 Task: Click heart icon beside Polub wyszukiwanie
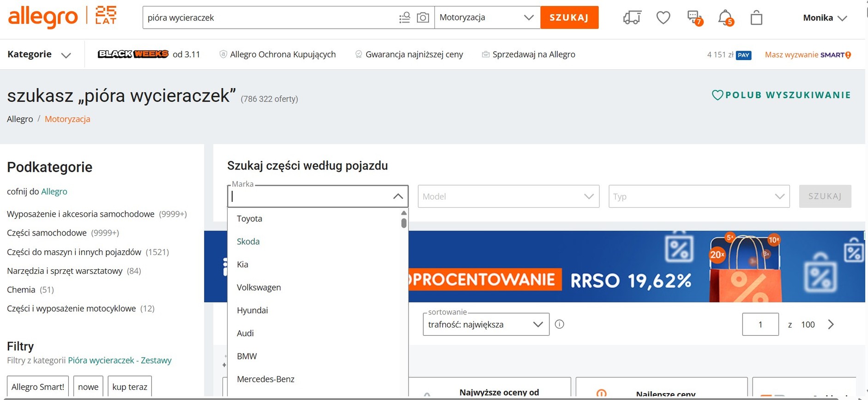tap(717, 95)
